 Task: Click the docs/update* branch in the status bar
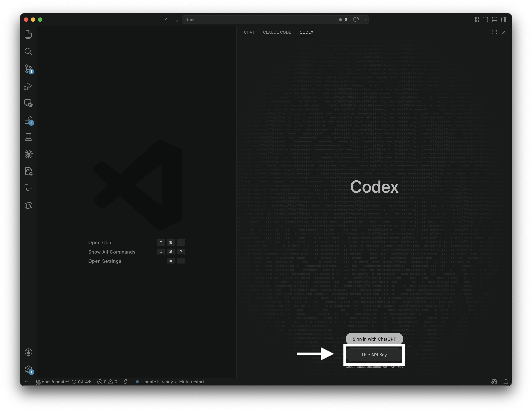[52, 382]
